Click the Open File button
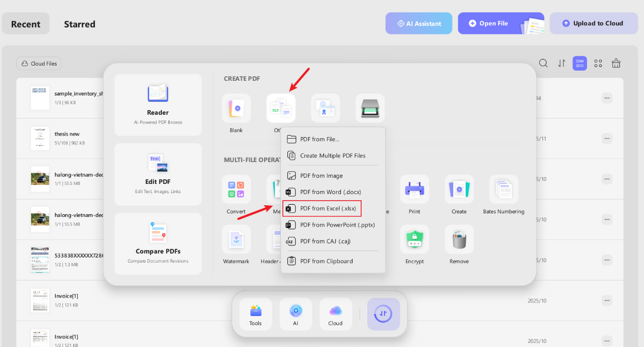 [x=501, y=23]
